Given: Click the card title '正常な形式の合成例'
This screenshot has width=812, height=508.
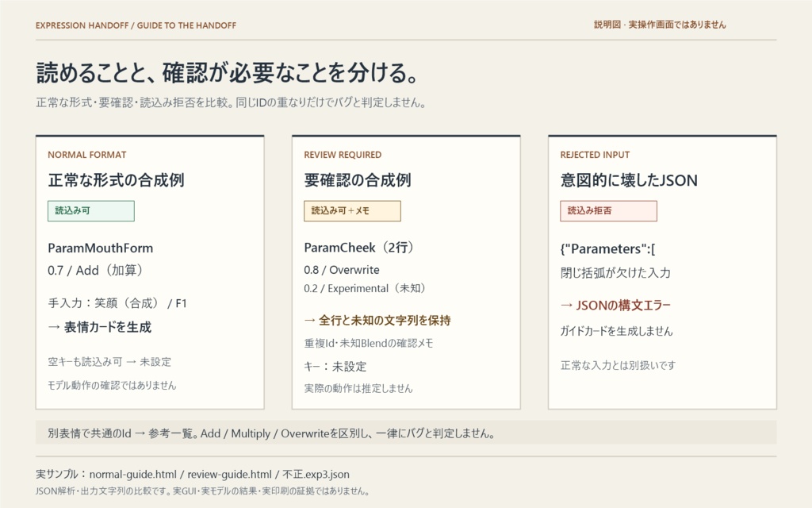Looking at the screenshot, I should pyautogui.click(x=116, y=180).
